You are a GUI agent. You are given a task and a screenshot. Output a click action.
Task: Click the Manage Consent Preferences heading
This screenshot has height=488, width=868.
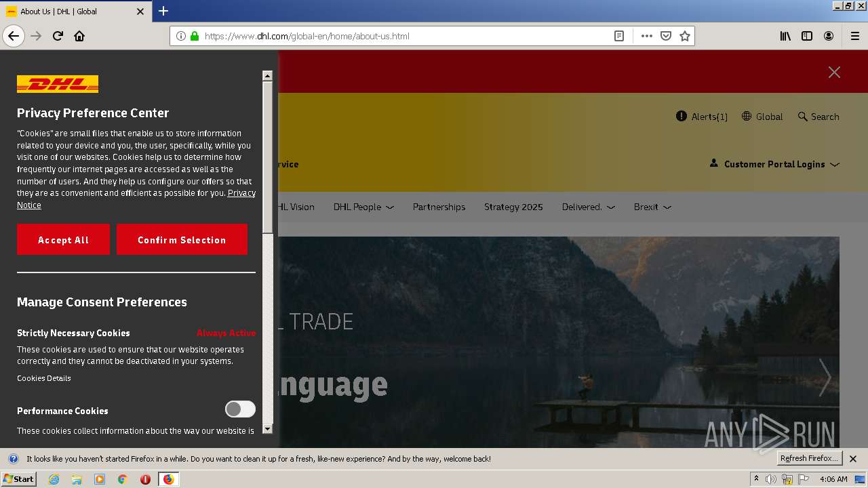(102, 302)
